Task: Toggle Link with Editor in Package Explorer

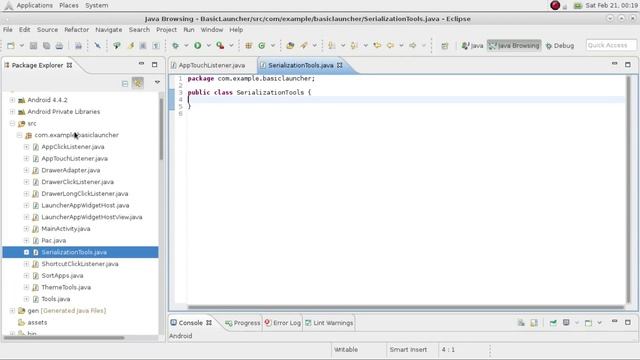Action: tap(138, 83)
